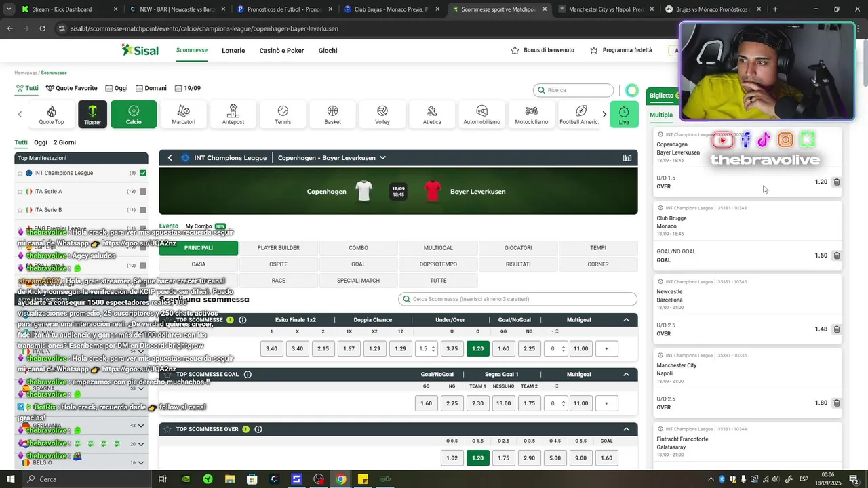Viewport: 868px width, 488px height.
Task: Show info for Top Scommesse section
Action: point(243,320)
